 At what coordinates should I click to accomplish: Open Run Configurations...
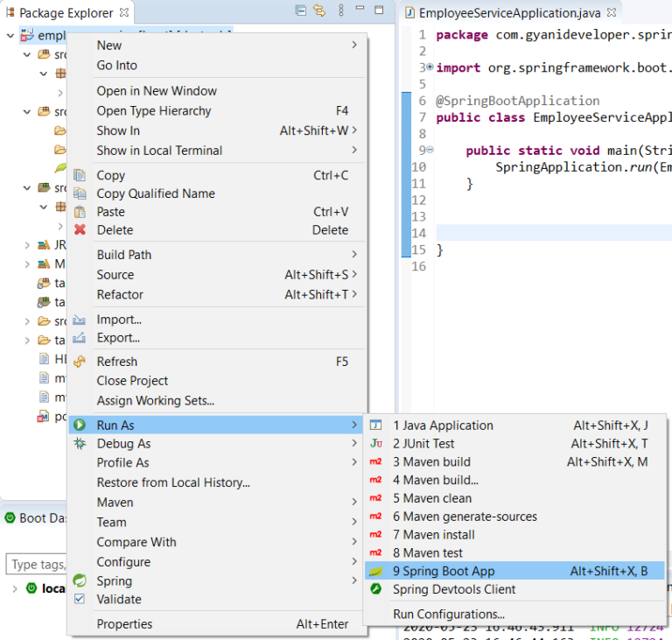[514, 614]
